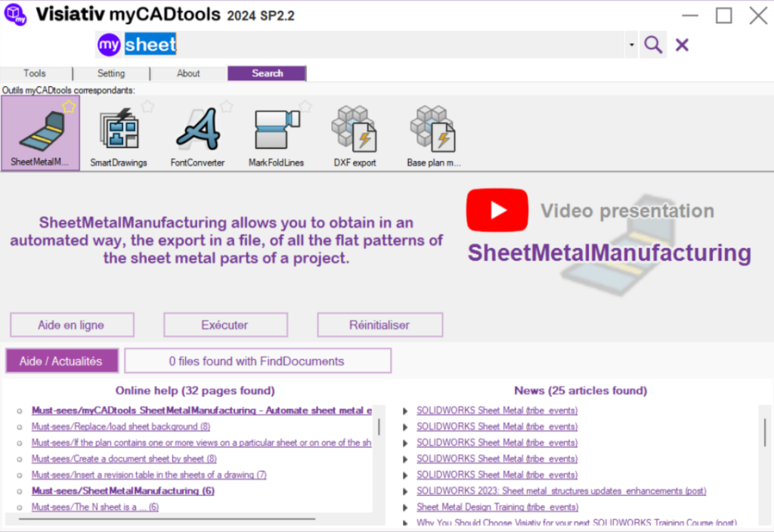Select the Search tab

267,73
